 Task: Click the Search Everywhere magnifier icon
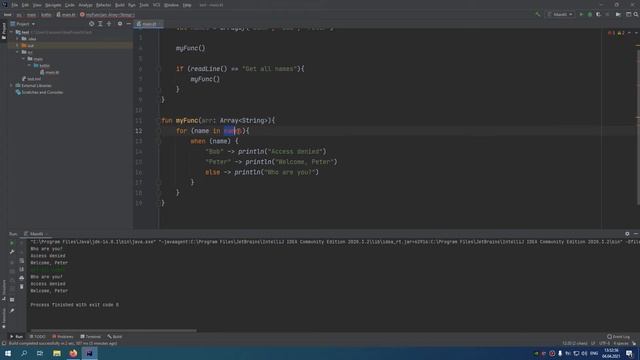click(636, 14)
